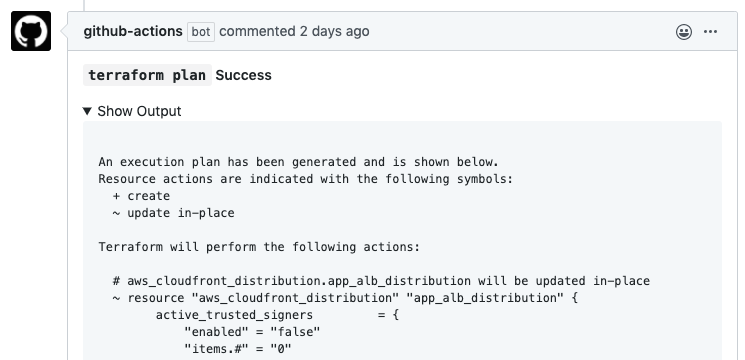Click the "An execution plan has been generated" line
The width and height of the screenshot is (745, 360).
point(298,162)
